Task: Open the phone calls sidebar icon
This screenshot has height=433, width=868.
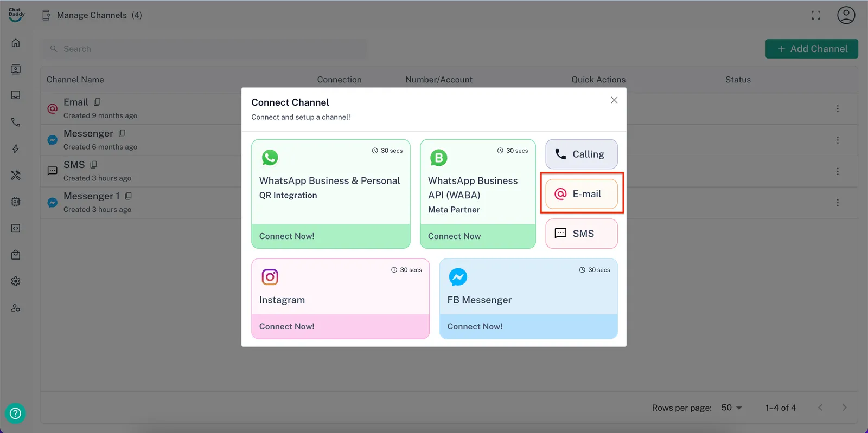Action: (16, 122)
